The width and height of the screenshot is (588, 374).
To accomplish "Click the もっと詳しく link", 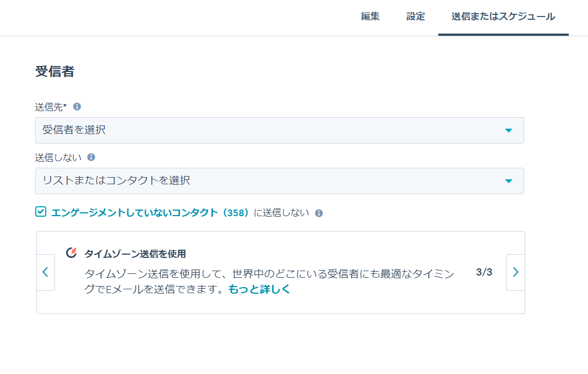I will [x=259, y=289].
